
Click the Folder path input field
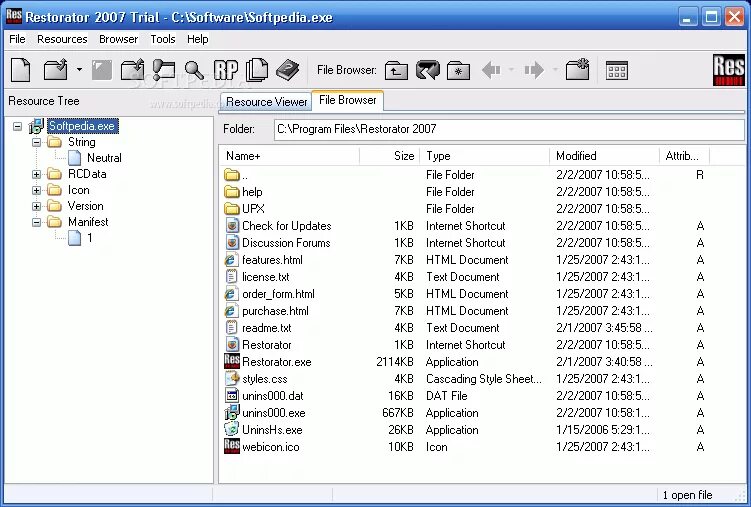[x=509, y=129]
